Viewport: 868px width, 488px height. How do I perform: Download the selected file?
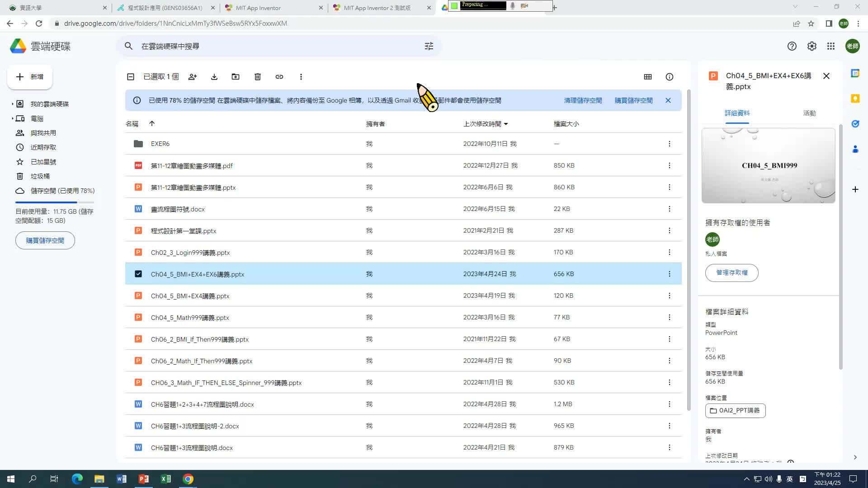click(x=214, y=77)
